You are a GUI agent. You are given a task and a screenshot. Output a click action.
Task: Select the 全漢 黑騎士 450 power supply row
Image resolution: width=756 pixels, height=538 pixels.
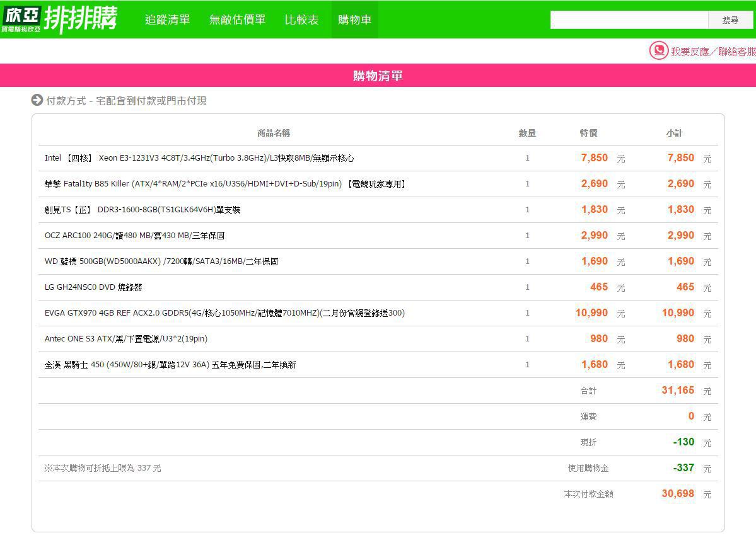click(378, 365)
